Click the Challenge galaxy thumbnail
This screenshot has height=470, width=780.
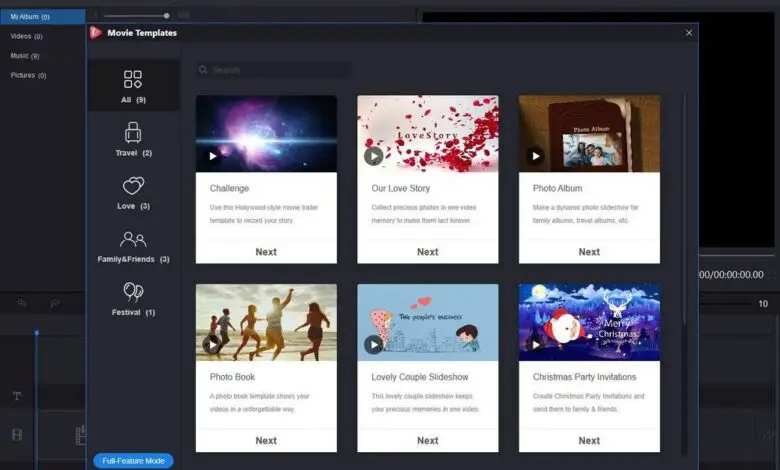coord(266,134)
